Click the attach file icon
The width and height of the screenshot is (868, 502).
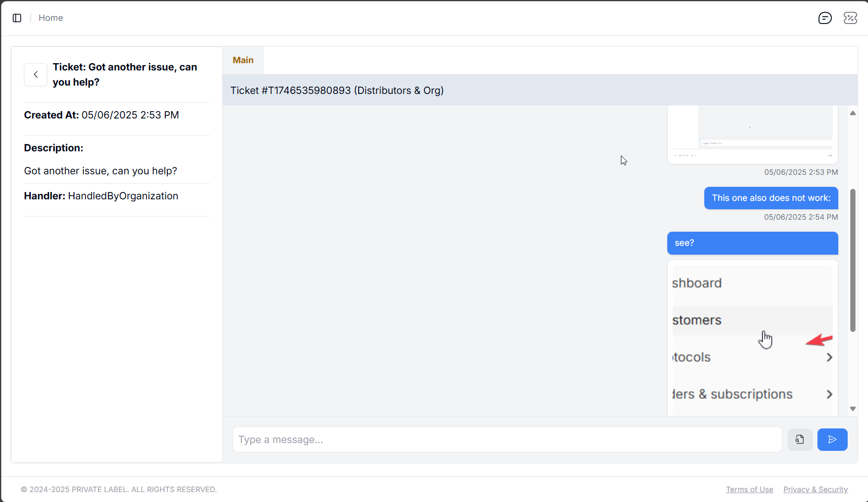(800, 439)
